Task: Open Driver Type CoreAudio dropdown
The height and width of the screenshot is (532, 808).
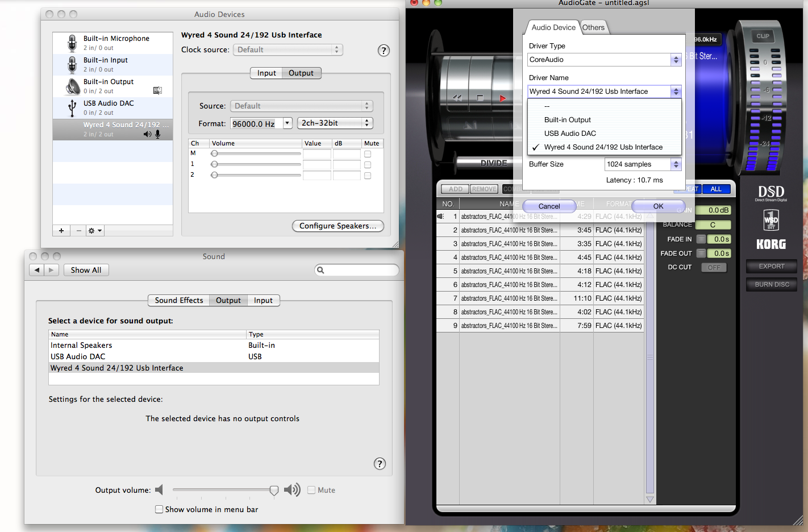Action: click(x=605, y=60)
